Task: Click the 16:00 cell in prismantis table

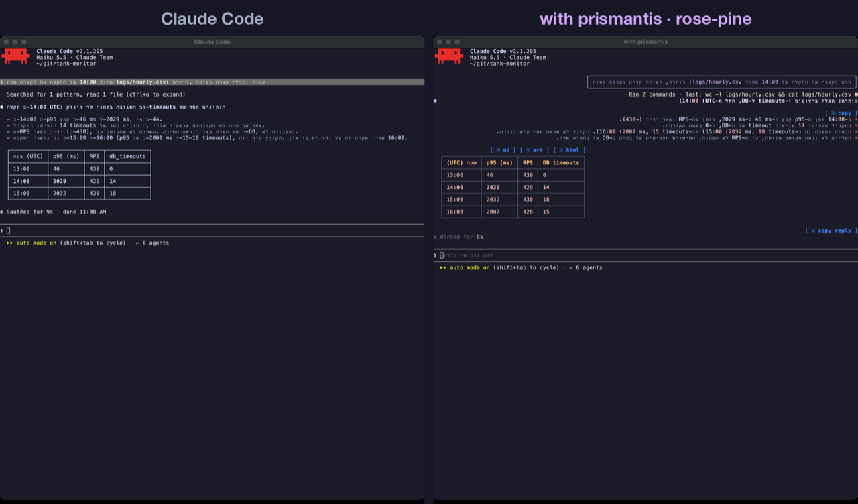Action: (x=455, y=212)
